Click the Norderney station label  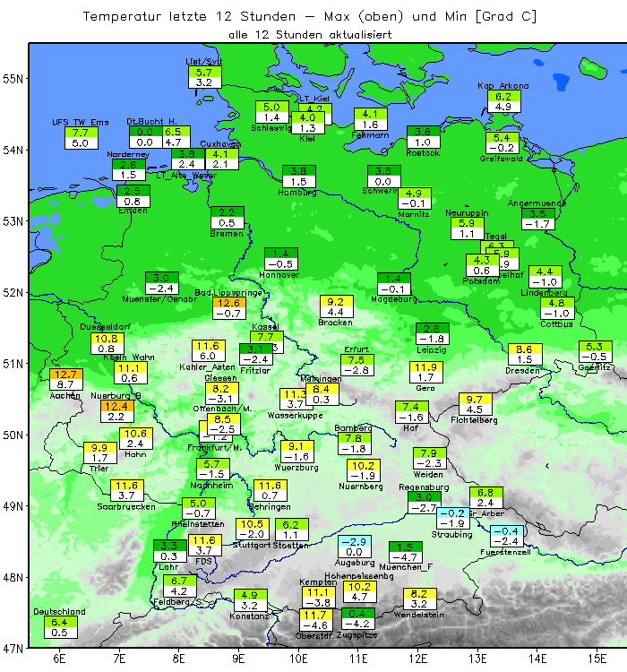tap(128, 154)
